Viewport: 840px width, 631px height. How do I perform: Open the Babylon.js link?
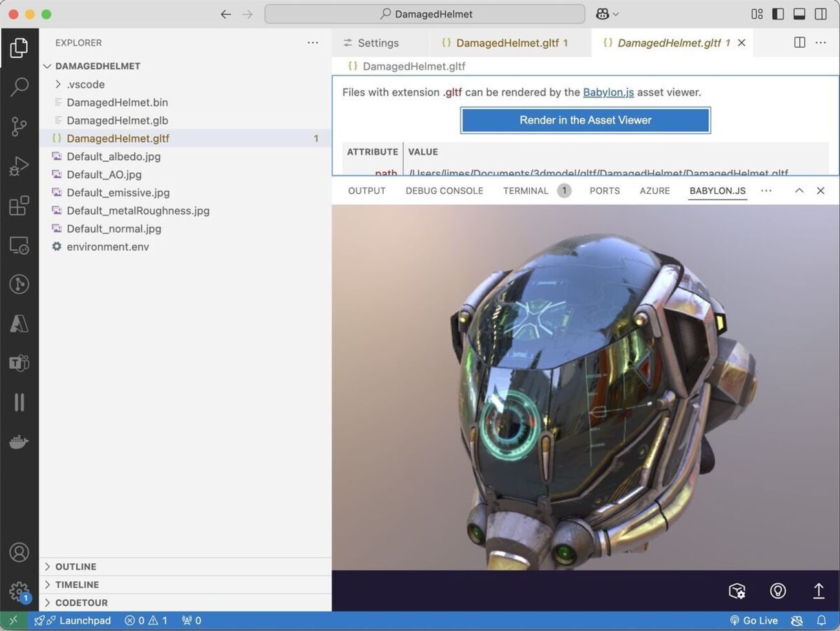(x=608, y=92)
